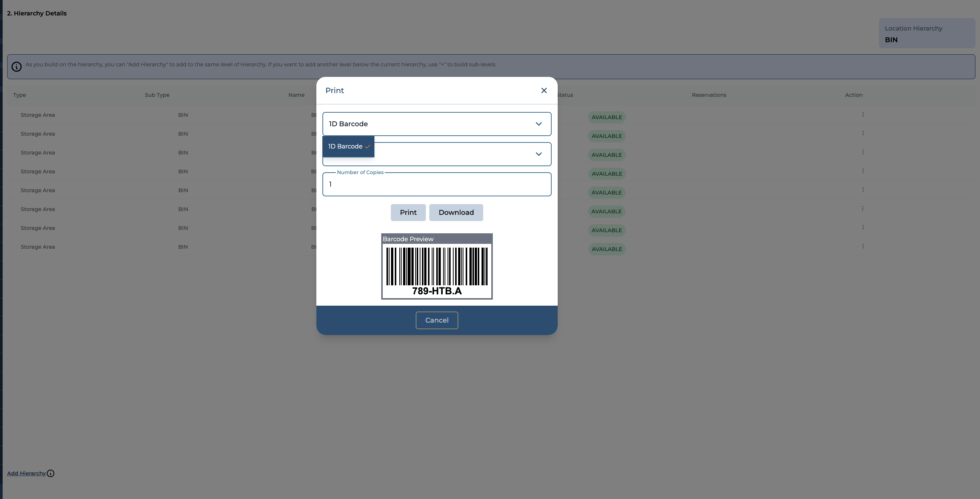Close the Print dialog with X icon
The height and width of the screenshot is (499, 980).
click(544, 90)
